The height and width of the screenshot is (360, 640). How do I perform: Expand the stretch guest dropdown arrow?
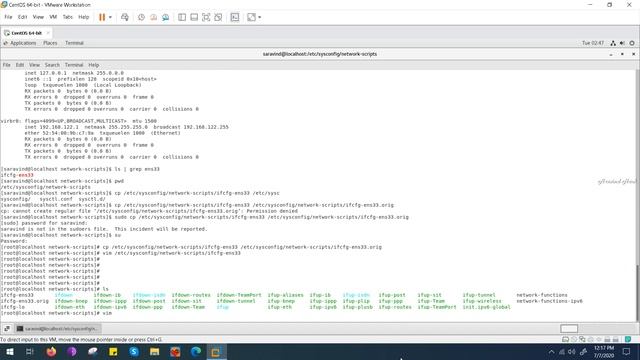[260, 17]
